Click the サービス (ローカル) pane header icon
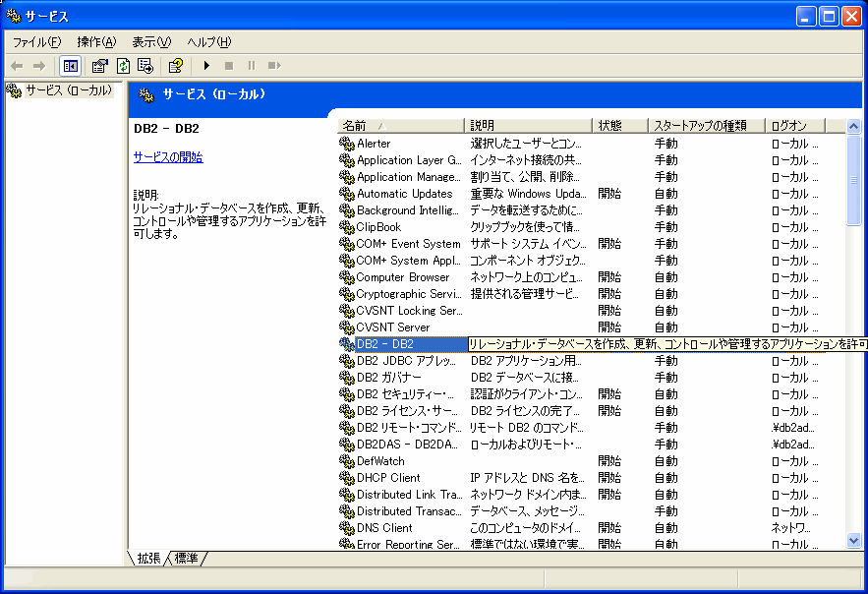The width and height of the screenshot is (868, 594). [x=146, y=95]
